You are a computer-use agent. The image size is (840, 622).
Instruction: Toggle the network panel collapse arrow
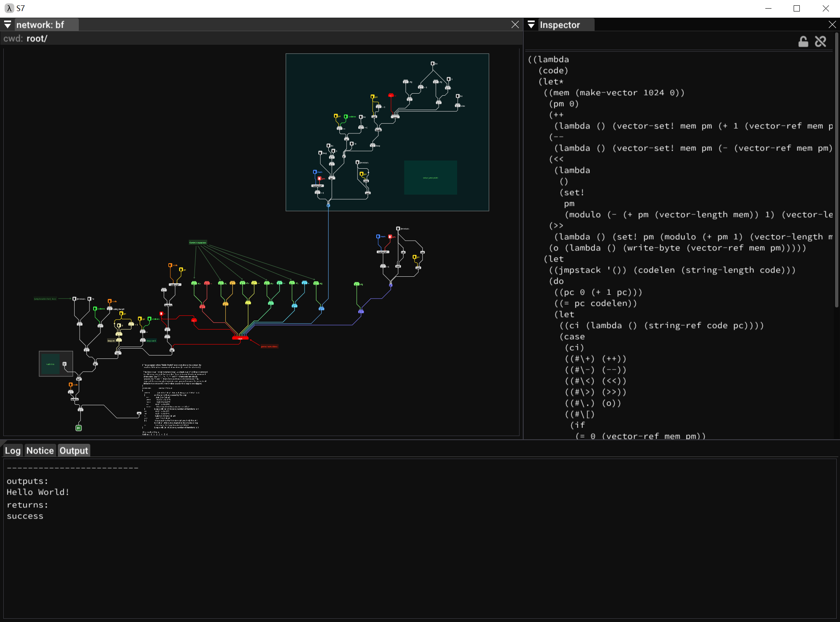coord(7,24)
